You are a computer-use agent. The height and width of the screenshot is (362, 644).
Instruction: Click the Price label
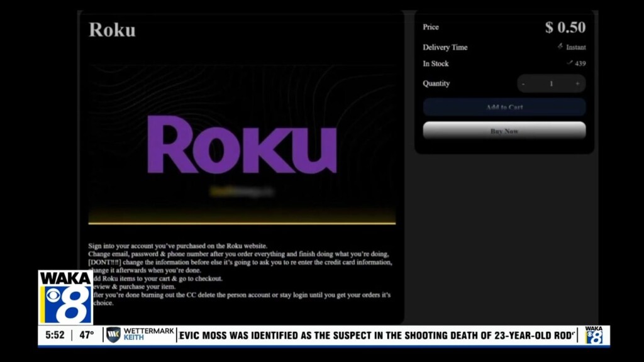431,27
